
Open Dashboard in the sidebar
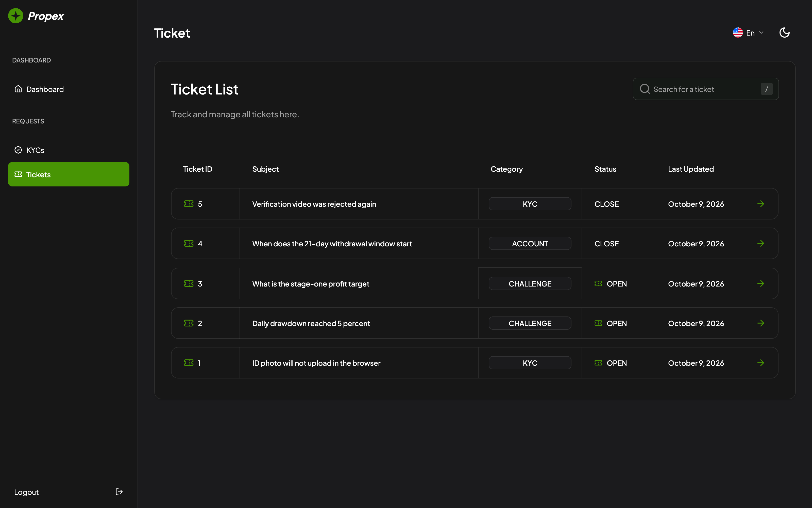point(69,89)
